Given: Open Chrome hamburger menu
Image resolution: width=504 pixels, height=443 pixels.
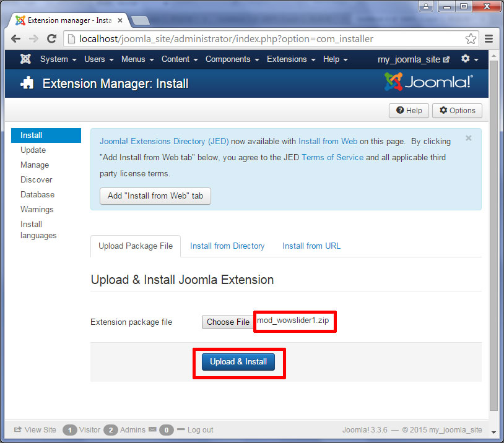Looking at the screenshot, I should (x=489, y=39).
